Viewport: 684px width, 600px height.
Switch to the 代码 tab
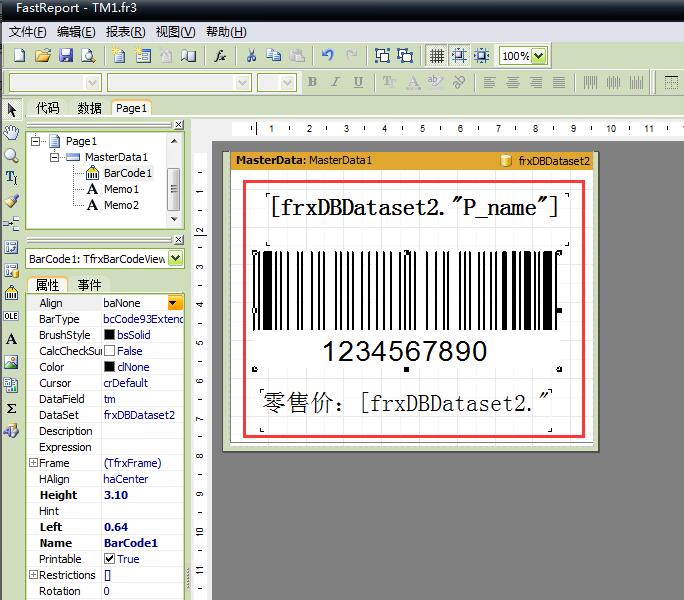coord(48,108)
